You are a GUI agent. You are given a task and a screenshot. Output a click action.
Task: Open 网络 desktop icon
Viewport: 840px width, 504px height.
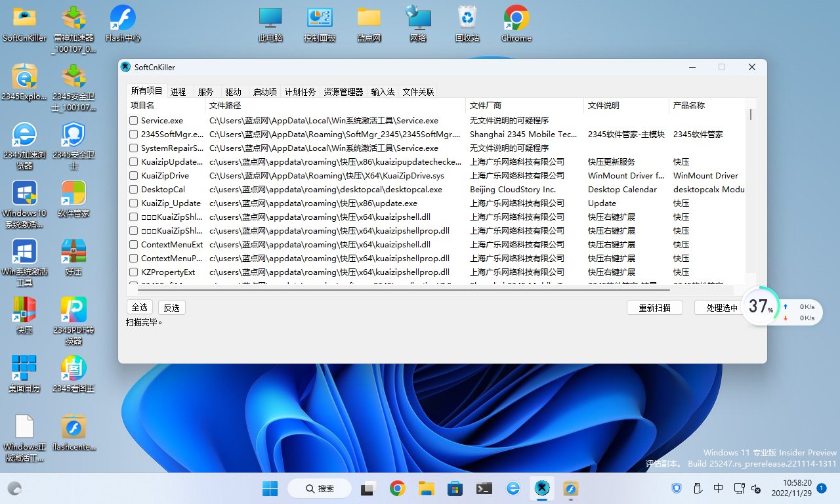[x=418, y=24]
